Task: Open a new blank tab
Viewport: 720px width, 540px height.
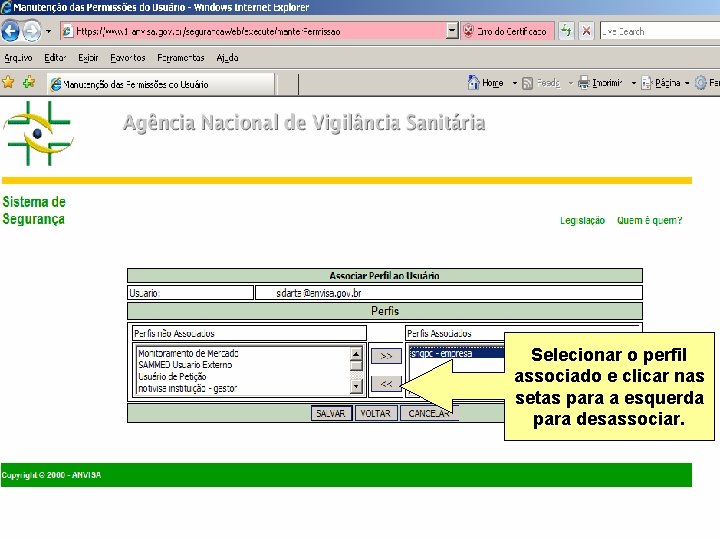Action: click(x=287, y=84)
